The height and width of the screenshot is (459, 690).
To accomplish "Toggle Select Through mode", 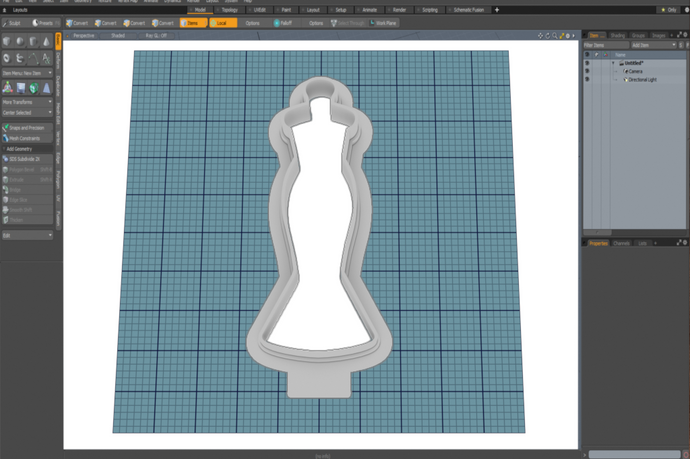I will click(348, 23).
